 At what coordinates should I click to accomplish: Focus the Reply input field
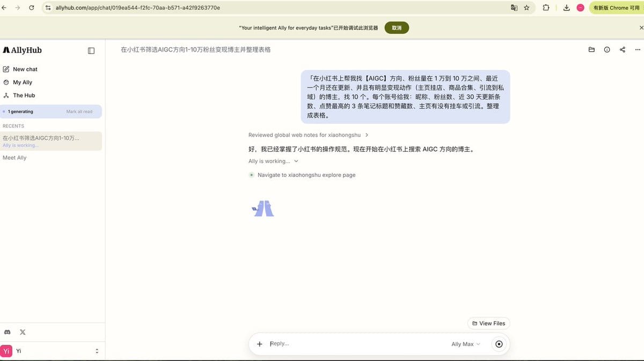[357, 344]
